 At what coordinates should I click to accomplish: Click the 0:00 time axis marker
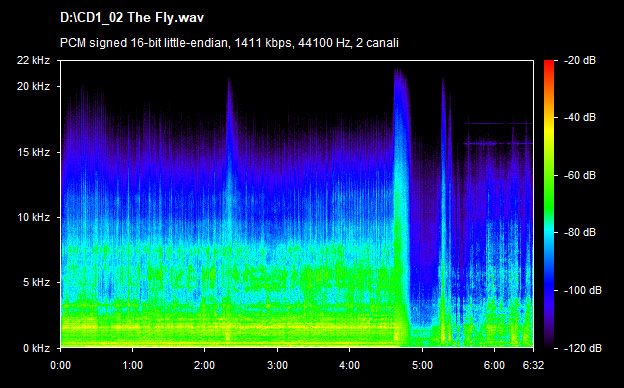pyautogui.click(x=60, y=365)
